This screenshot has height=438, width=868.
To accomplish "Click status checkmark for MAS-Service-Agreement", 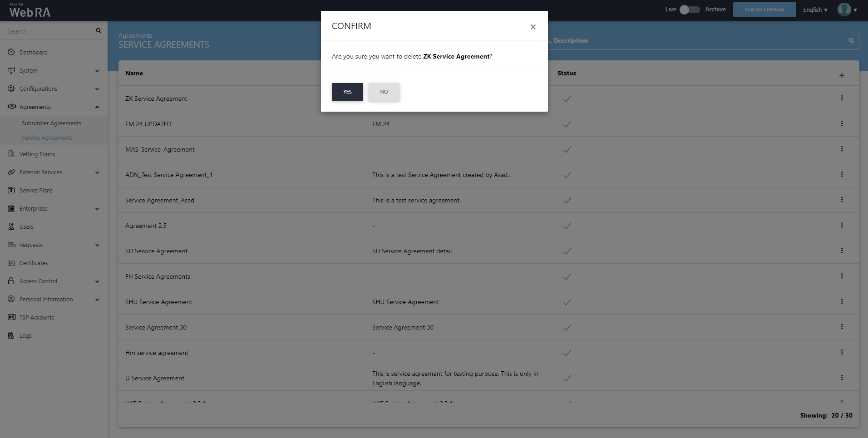I will [567, 149].
